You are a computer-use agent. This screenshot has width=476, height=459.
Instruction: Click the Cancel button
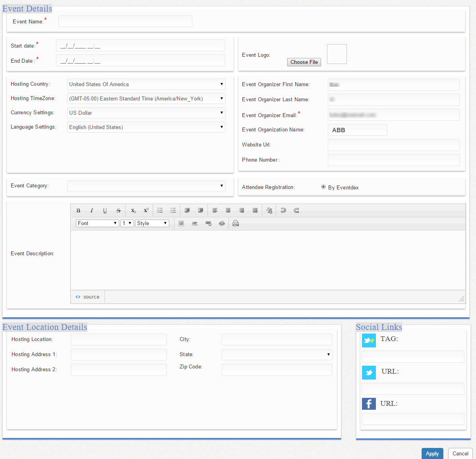460,453
